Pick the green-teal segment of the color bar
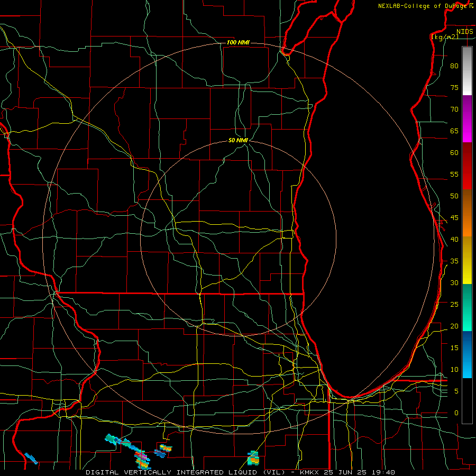 tap(467, 307)
